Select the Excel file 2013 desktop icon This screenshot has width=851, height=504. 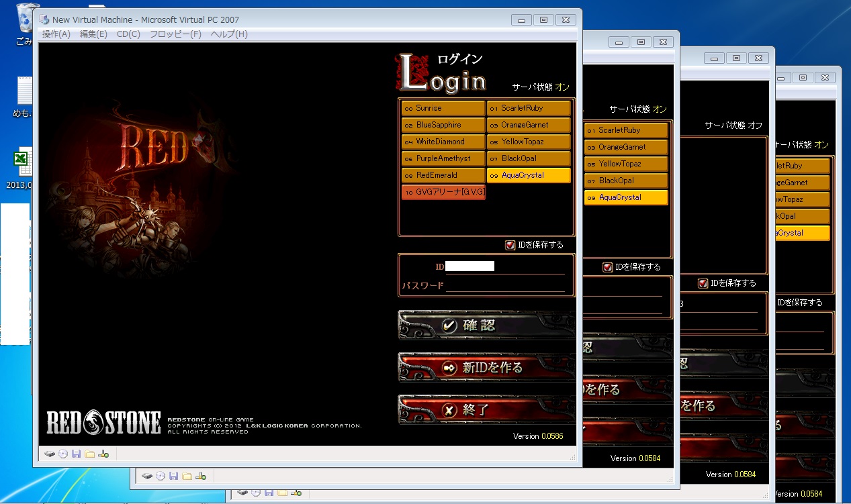pos(24,169)
